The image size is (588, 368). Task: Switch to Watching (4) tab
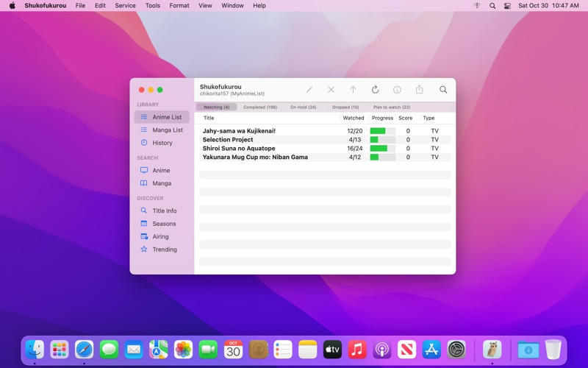[x=216, y=107]
